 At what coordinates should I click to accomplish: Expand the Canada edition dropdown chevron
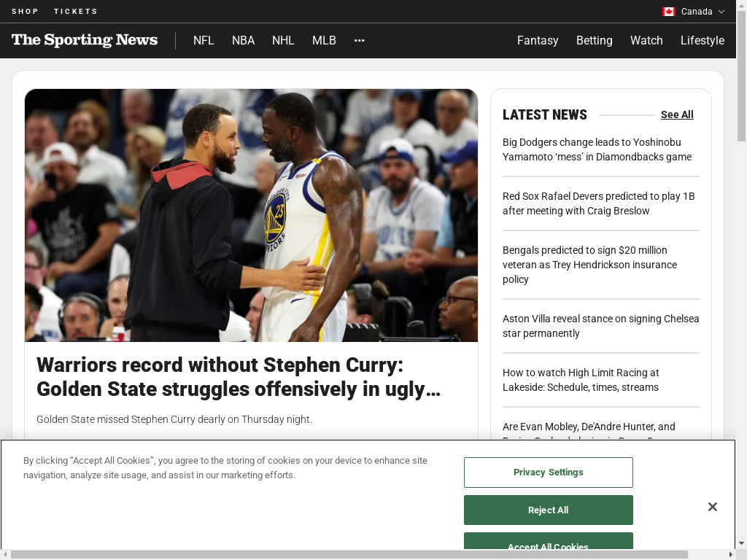(x=721, y=12)
